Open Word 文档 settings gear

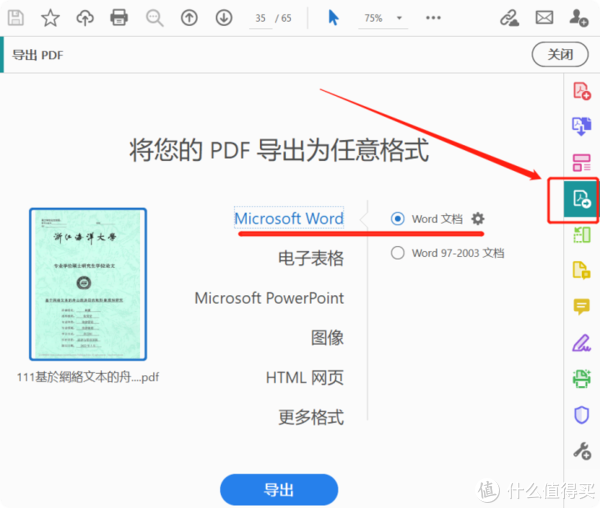click(478, 218)
